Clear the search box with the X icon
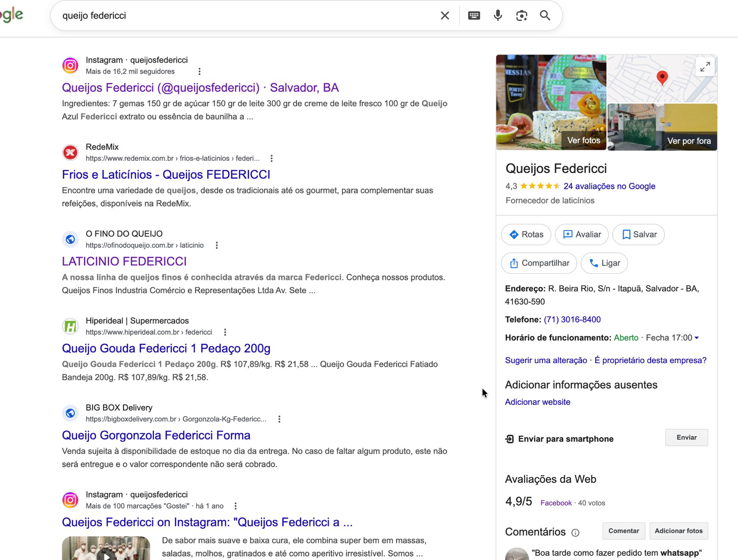738x560 pixels. pos(445,16)
